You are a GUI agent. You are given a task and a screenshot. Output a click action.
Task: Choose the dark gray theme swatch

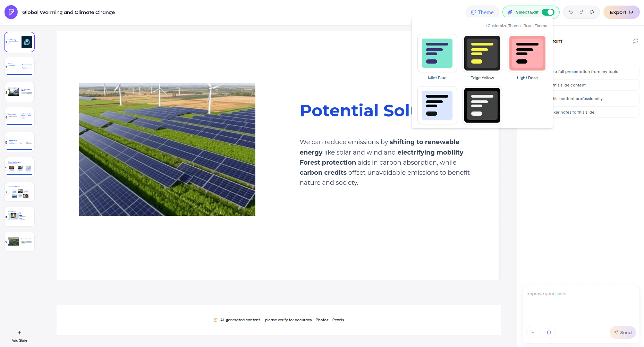click(482, 105)
